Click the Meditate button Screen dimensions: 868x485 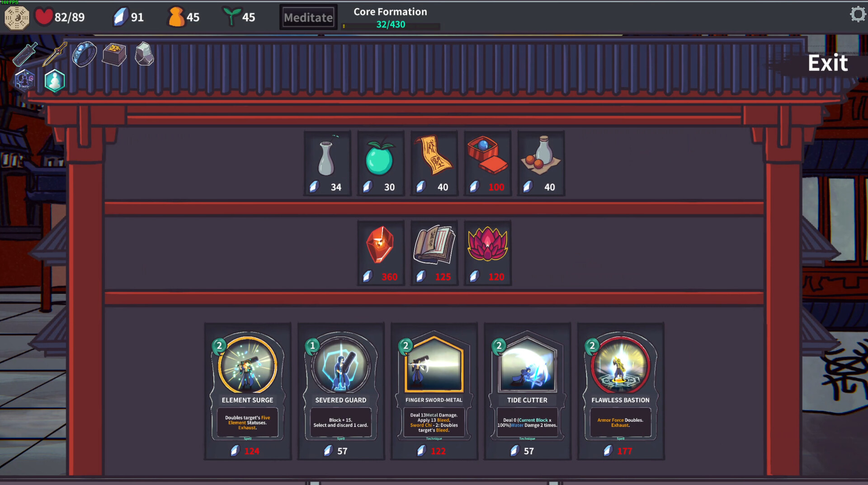[x=308, y=17]
